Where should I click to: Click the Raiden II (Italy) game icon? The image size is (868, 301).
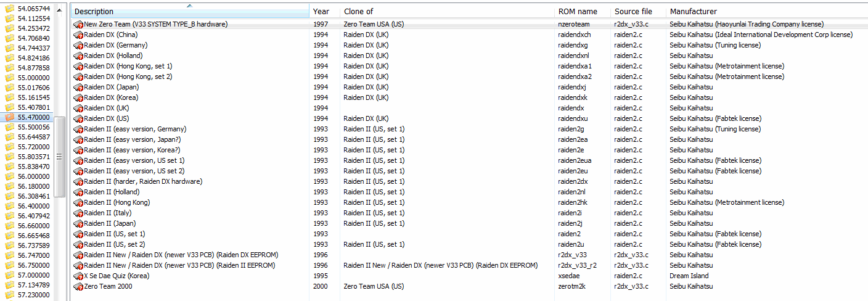(78, 213)
